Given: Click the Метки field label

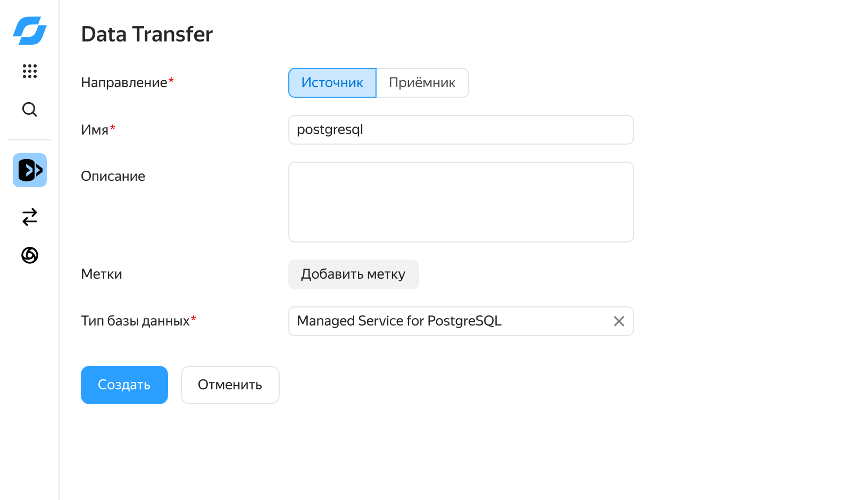Looking at the screenshot, I should 102,274.
